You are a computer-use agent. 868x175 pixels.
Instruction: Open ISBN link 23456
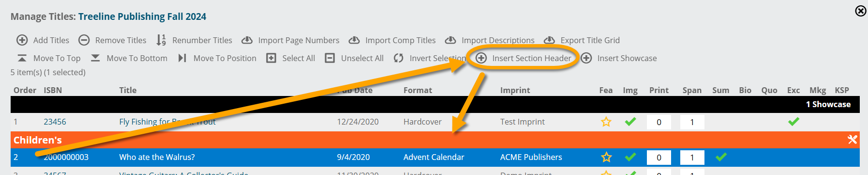55,122
